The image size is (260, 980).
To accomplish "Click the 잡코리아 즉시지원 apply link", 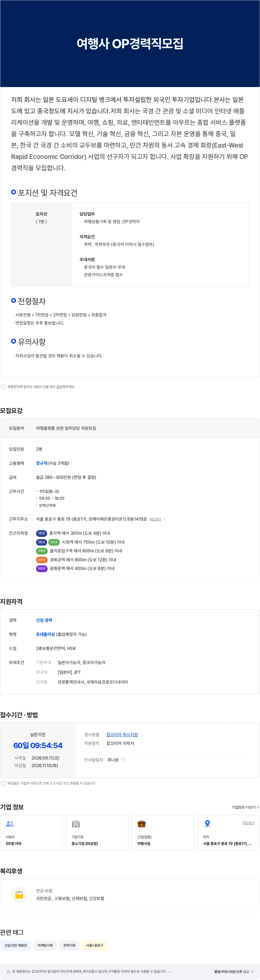I will click(122, 735).
